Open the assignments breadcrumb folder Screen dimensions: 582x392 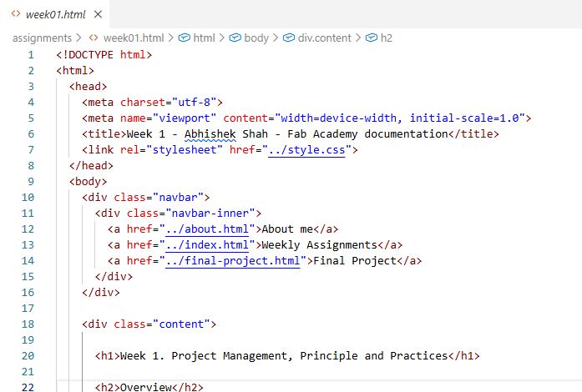coord(42,38)
